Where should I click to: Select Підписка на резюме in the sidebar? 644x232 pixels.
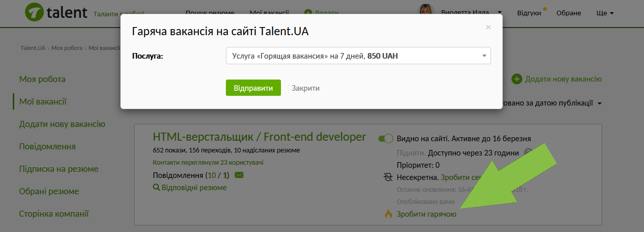coord(59,169)
